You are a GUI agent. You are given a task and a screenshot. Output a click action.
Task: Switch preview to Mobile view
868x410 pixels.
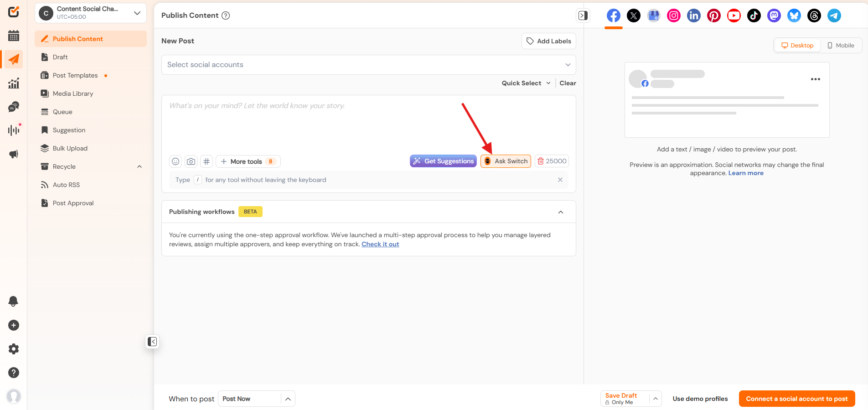[841, 46]
